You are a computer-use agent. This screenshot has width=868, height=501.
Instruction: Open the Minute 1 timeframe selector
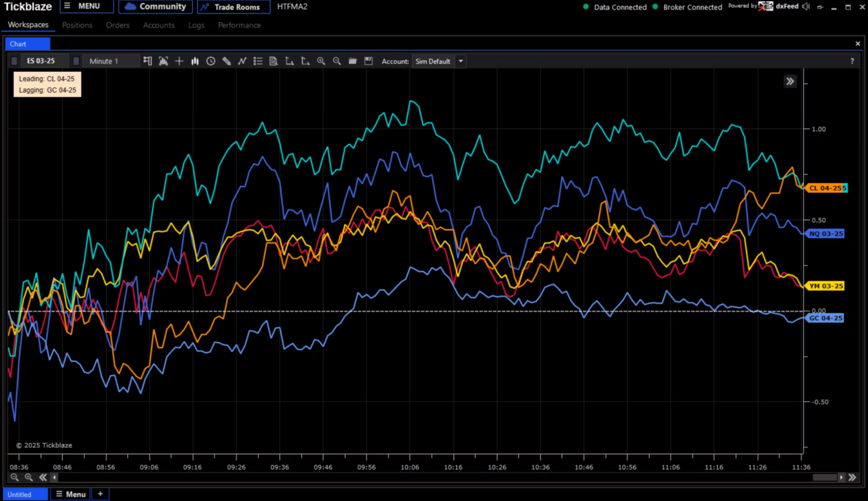click(x=111, y=61)
